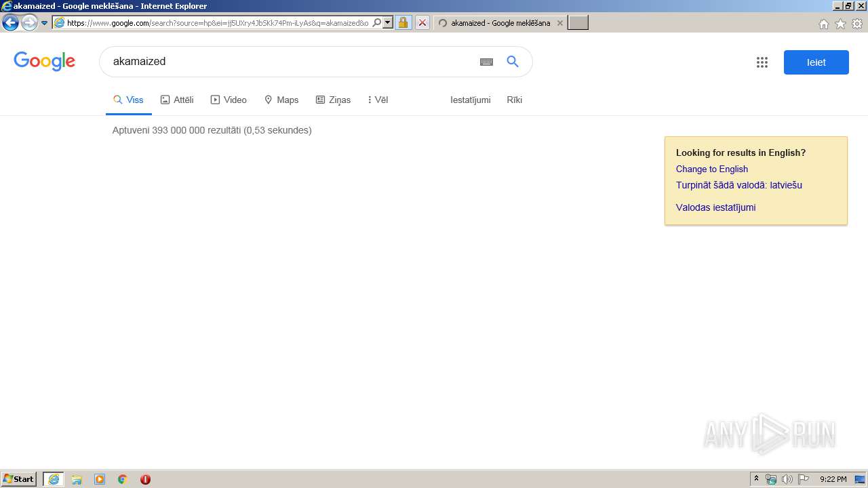Click the network tray icon

[x=771, y=479]
